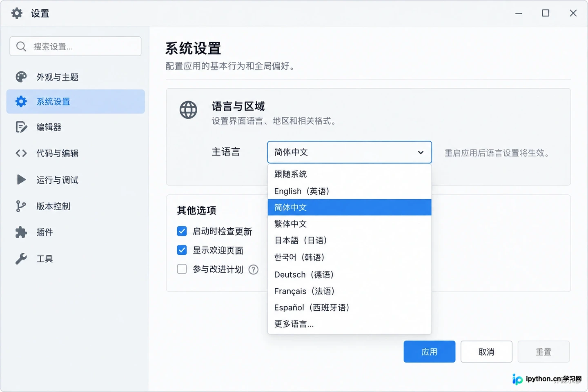Click the wrench icon for 工具
The width and height of the screenshot is (588, 392).
coord(21,258)
